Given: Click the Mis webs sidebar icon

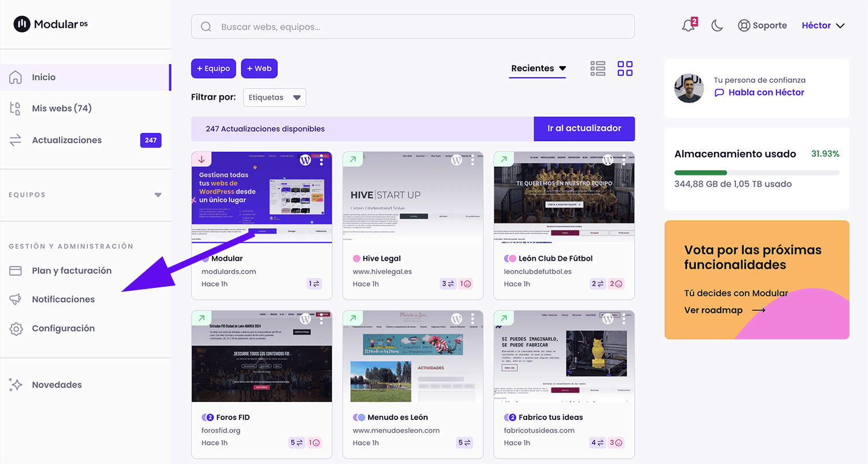Looking at the screenshot, I should click(x=16, y=108).
